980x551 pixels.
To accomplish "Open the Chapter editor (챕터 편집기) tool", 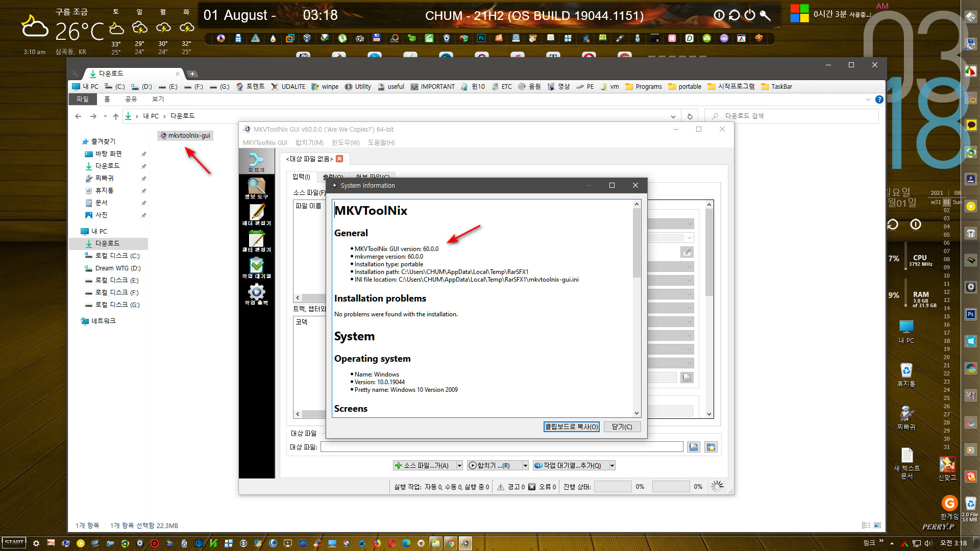I will (256, 242).
